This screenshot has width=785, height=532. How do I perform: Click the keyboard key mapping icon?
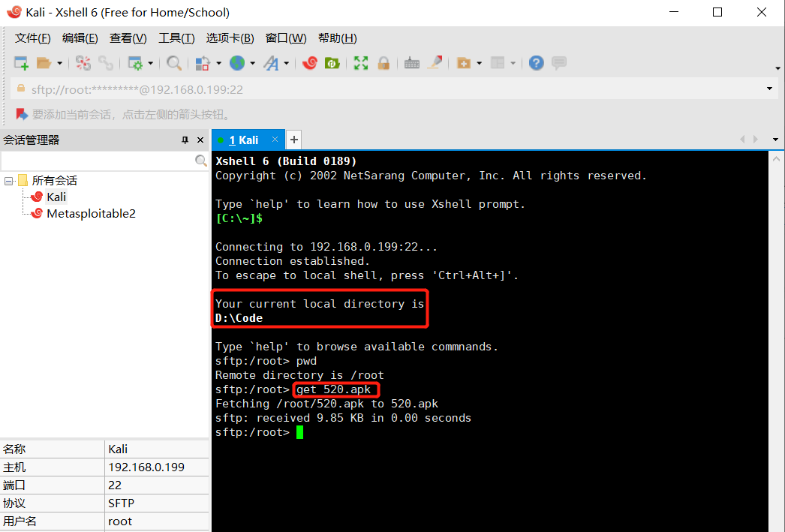[x=411, y=63]
